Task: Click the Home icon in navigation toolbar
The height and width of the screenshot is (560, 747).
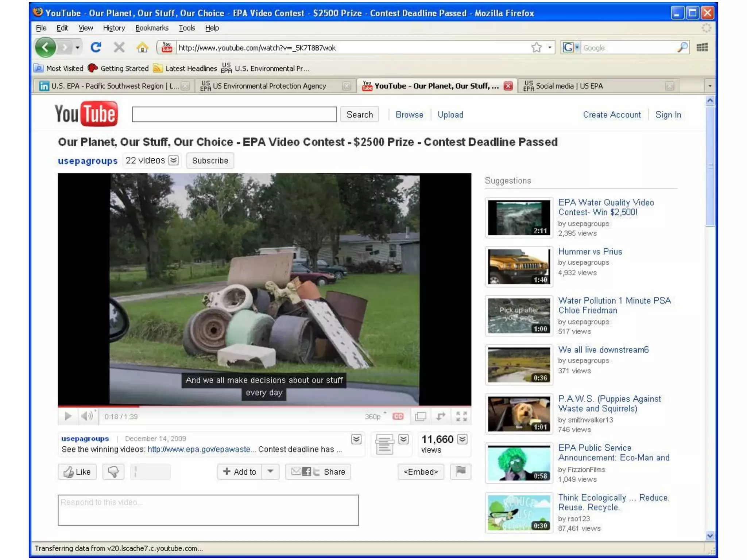Action: pyautogui.click(x=142, y=47)
